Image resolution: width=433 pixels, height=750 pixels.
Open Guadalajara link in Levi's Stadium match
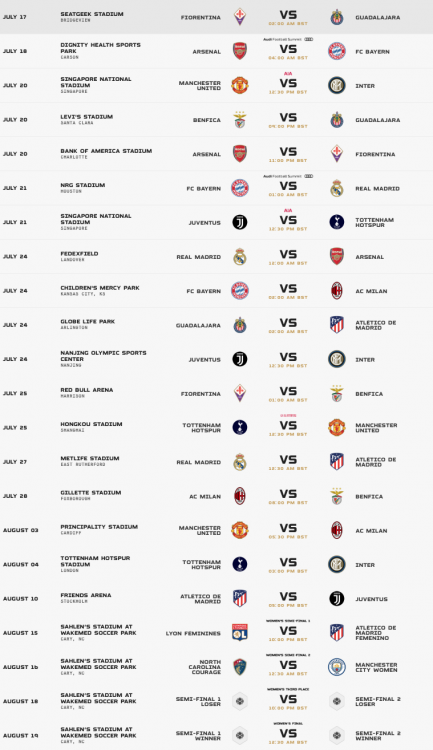377,120
